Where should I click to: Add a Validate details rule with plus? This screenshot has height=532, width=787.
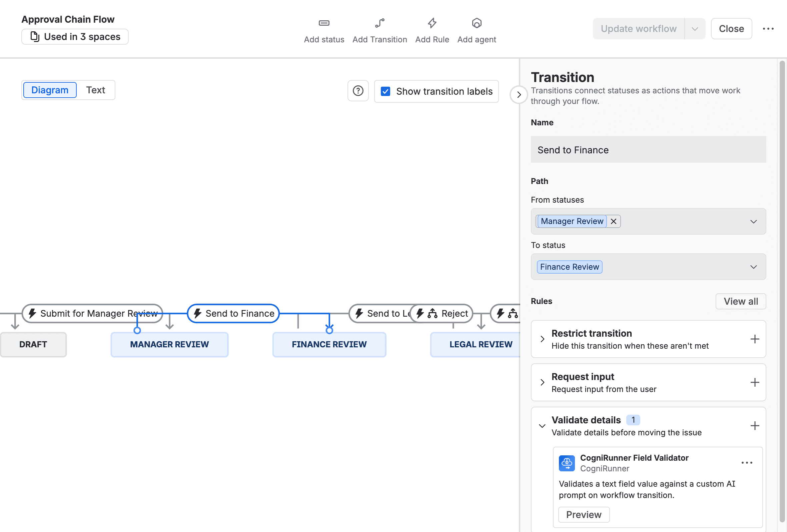755,426
